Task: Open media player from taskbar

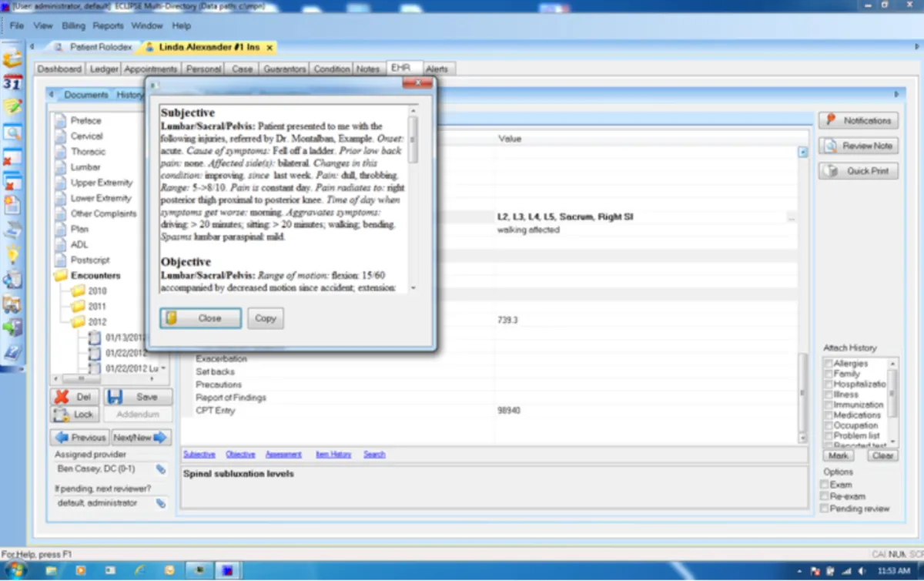Action: 81,571
